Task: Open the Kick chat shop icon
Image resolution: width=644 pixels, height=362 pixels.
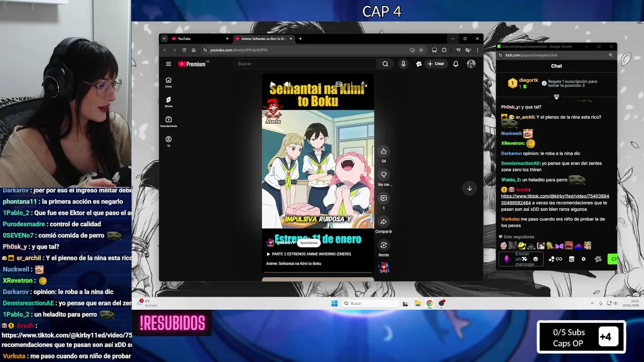Action: tap(572, 259)
